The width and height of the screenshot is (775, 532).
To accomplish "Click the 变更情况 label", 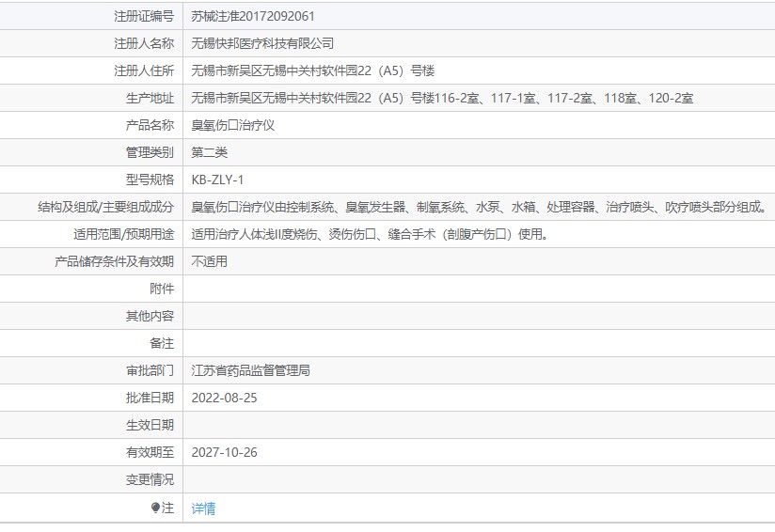I will 150,479.
